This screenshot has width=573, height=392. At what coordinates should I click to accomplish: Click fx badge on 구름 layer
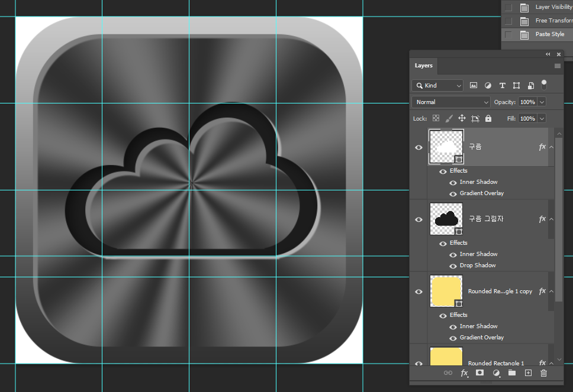pyautogui.click(x=542, y=147)
